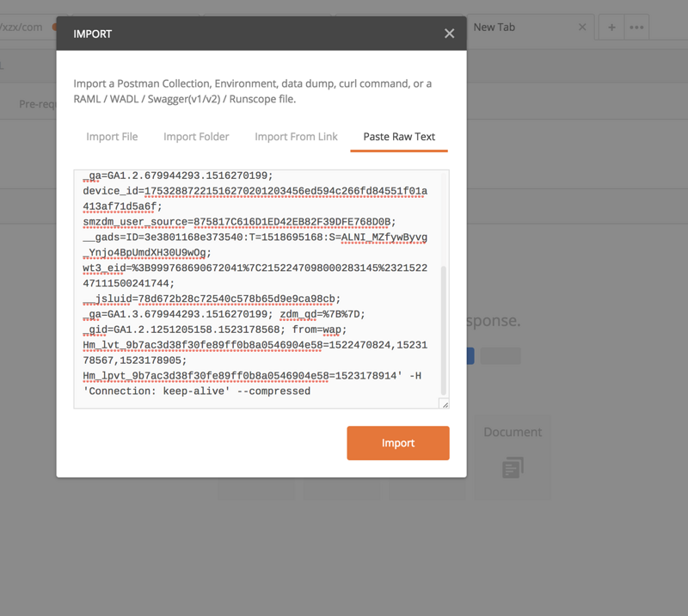Viewport: 688px width, 616px height.
Task: Click the smzdm_user_source cookie line
Action: coord(239,222)
